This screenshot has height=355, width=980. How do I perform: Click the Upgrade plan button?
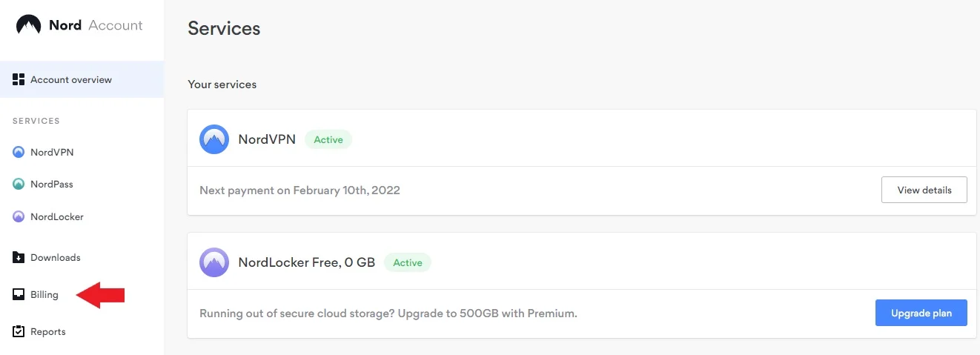(921, 313)
